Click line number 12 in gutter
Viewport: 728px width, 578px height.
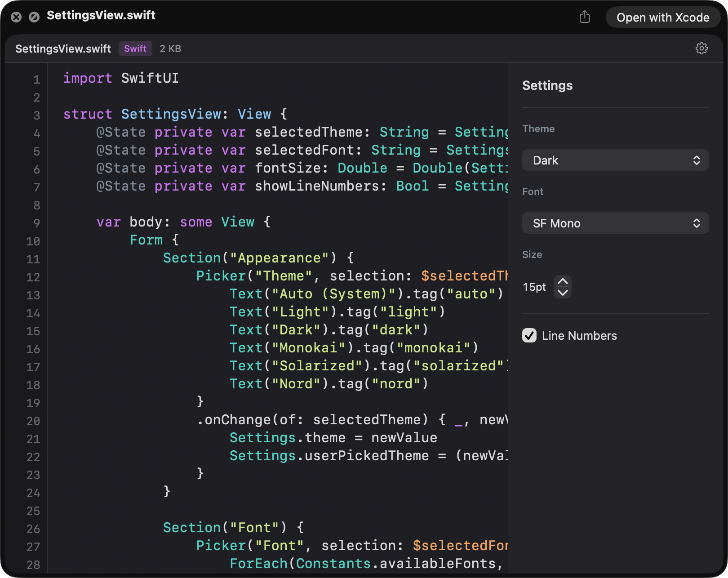coord(33,277)
